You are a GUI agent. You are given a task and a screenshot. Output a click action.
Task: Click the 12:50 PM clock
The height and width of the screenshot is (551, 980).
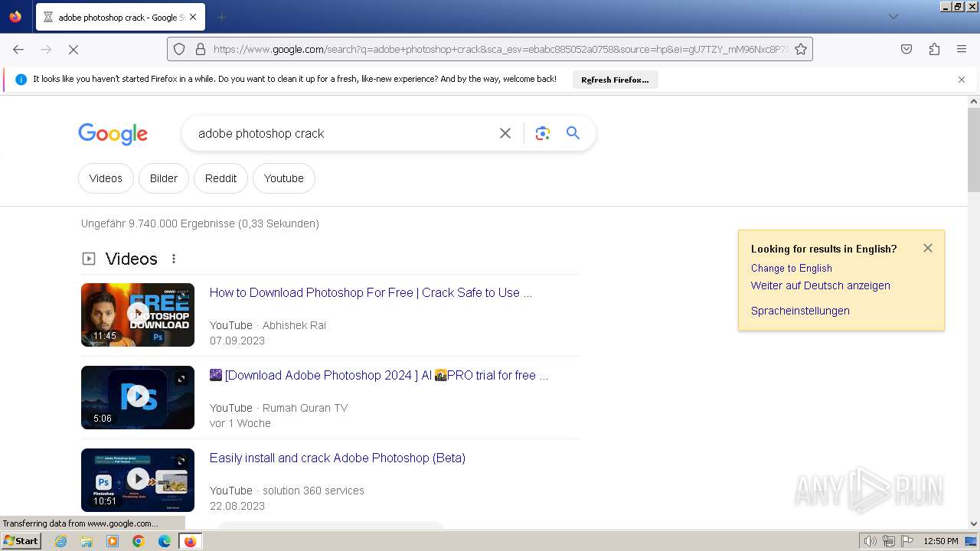(x=941, y=541)
